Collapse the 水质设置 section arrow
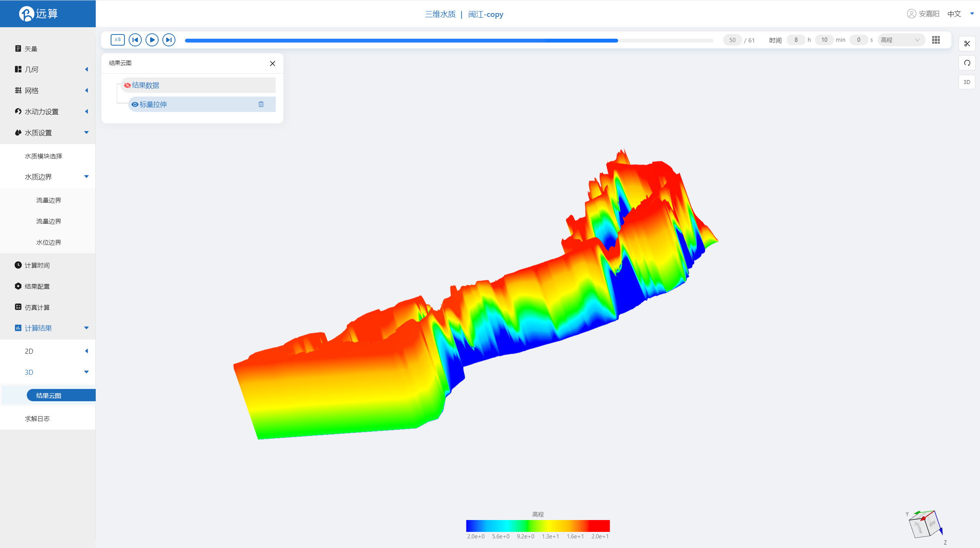Image resolution: width=980 pixels, height=548 pixels. click(x=87, y=133)
